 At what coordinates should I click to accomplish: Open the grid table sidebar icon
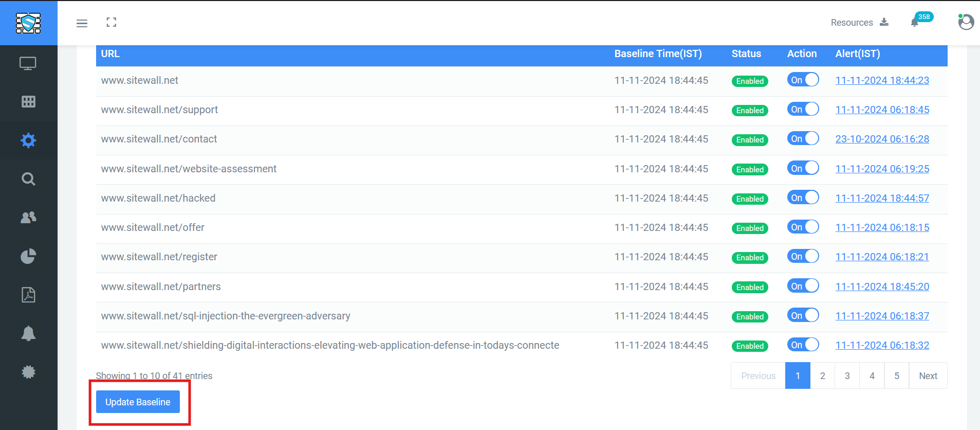pyautogui.click(x=28, y=102)
